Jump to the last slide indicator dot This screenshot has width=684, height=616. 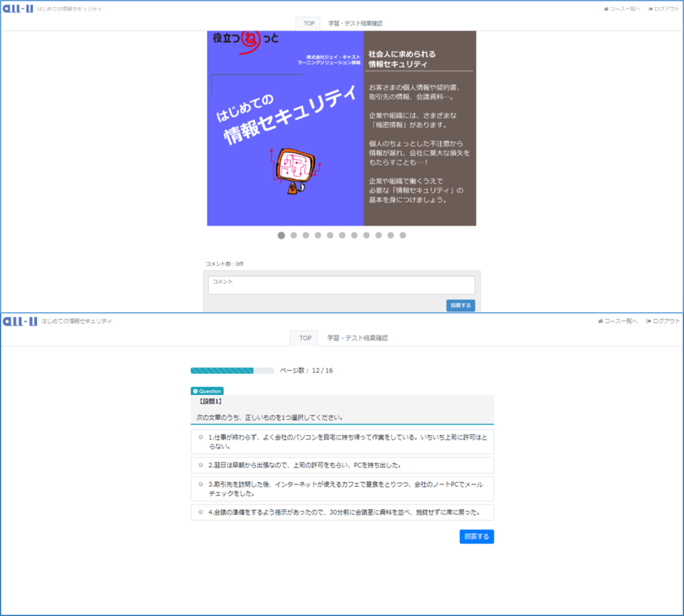pos(403,235)
